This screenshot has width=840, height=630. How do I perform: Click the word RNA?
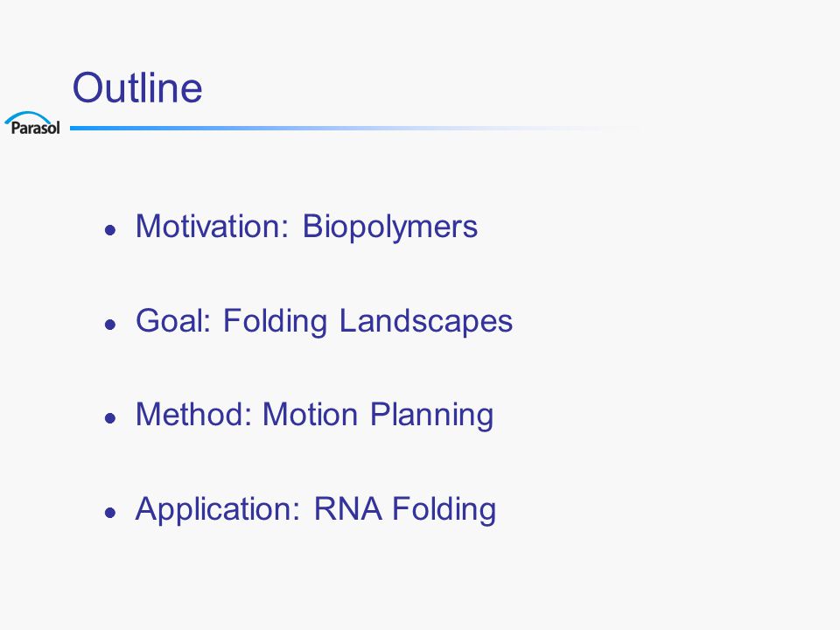[347, 509]
